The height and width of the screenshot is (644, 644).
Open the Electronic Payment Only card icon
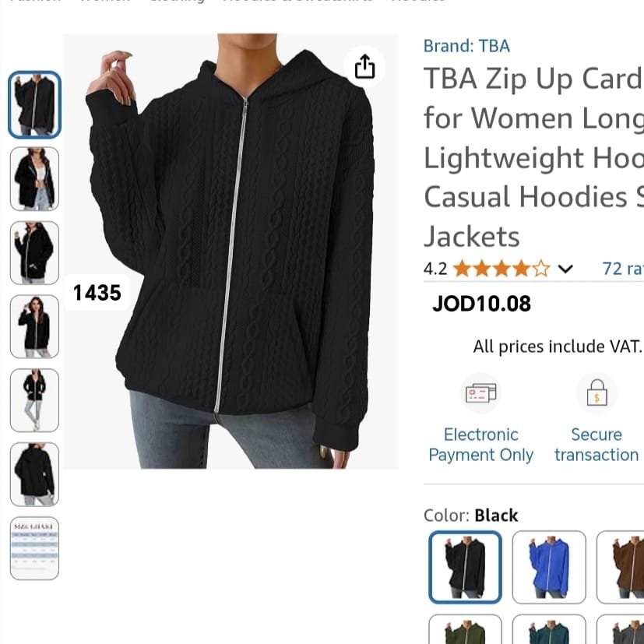point(480,393)
